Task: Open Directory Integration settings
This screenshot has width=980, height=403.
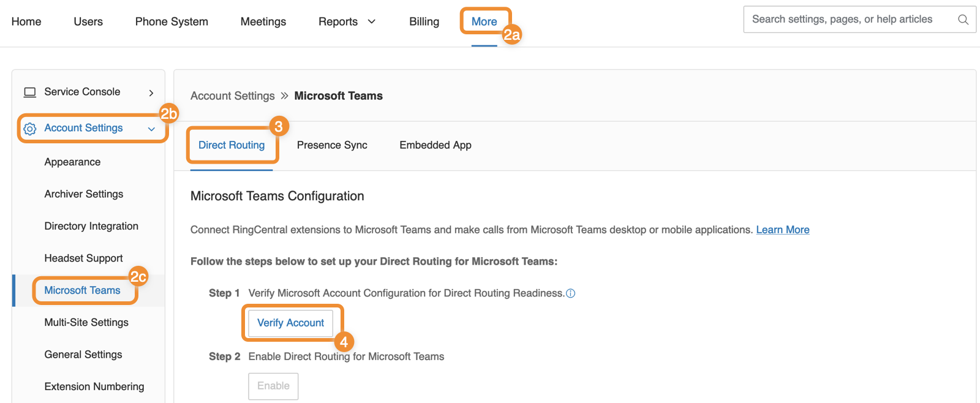Action: pyautogui.click(x=91, y=226)
